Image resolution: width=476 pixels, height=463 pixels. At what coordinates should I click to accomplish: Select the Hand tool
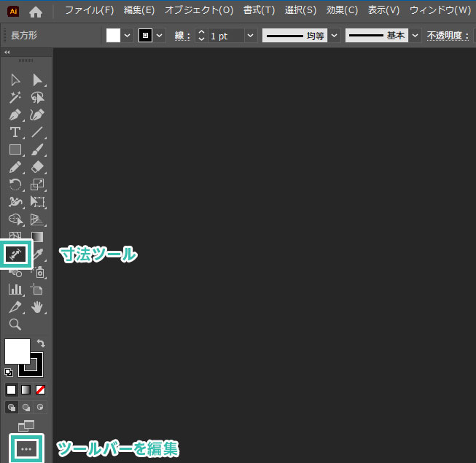coord(37,307)
